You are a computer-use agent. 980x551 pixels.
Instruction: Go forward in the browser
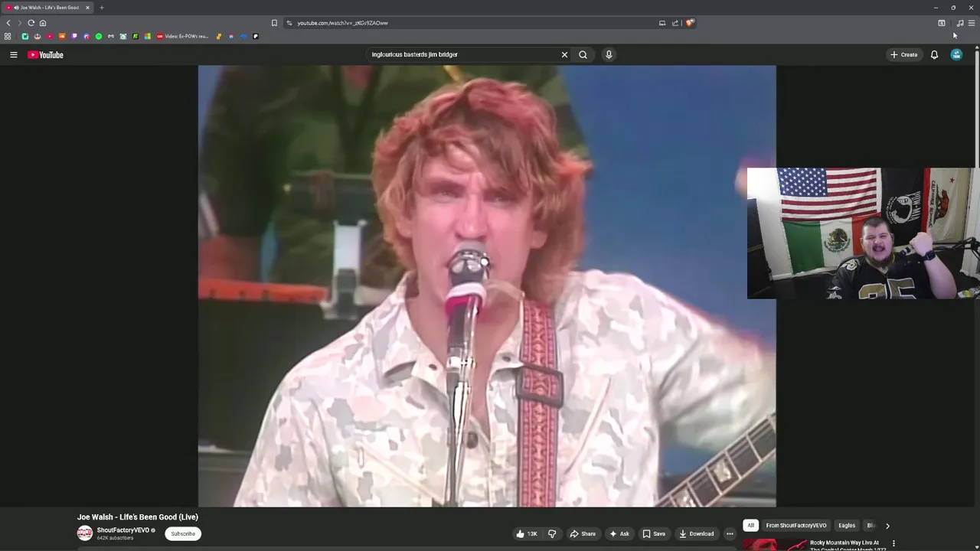pos(20,23)
